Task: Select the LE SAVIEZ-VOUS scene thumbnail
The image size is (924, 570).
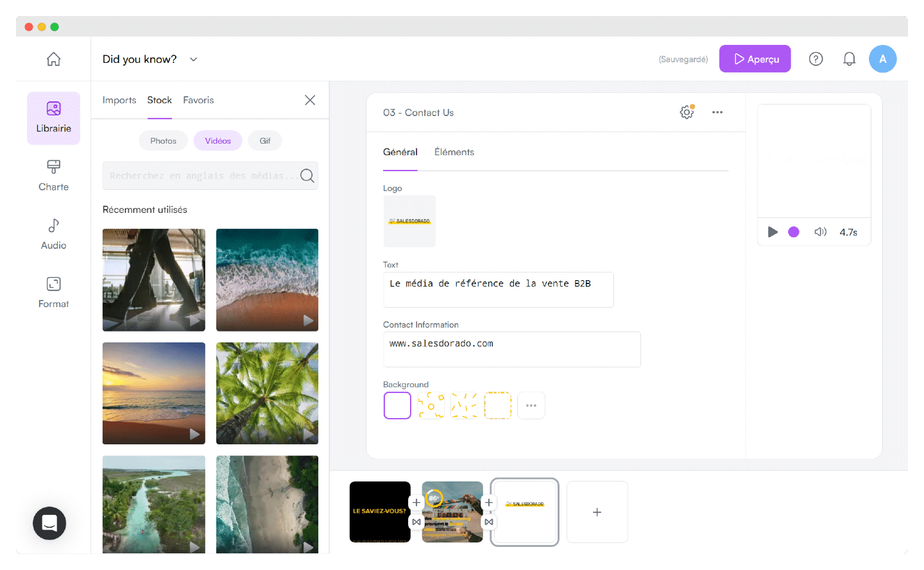Action: (380, 512)
